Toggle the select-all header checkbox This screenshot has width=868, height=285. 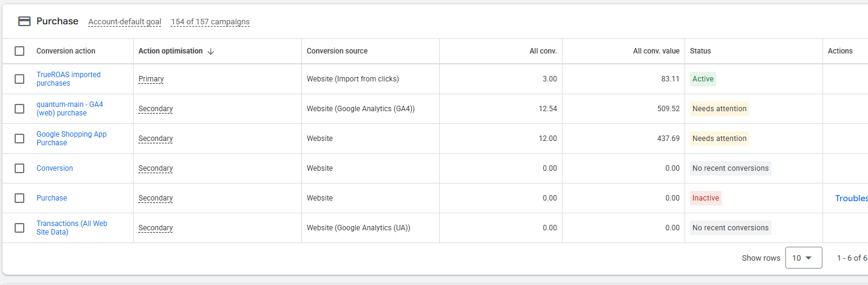pyautogui.click(x=19, y=51)
